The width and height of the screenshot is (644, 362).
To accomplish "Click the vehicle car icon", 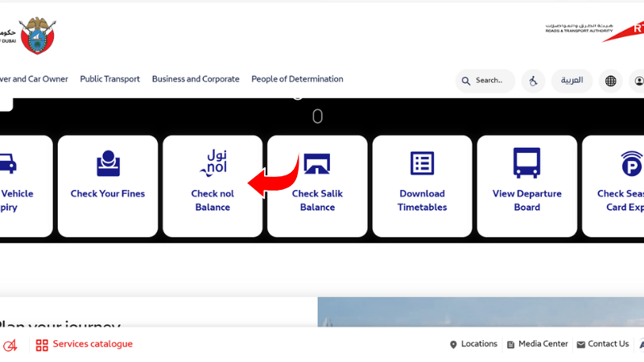I will tap(7, 163).
